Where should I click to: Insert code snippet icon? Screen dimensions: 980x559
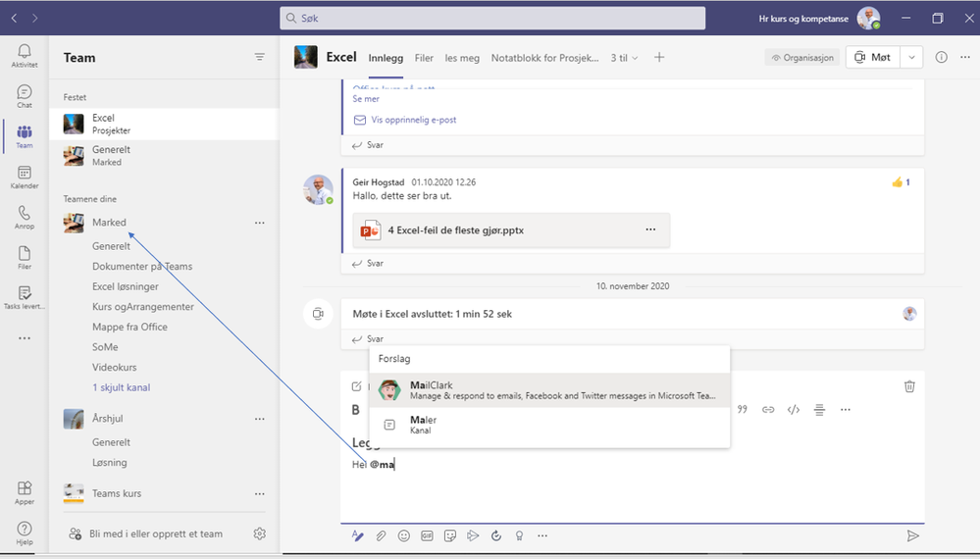(794, 409)
